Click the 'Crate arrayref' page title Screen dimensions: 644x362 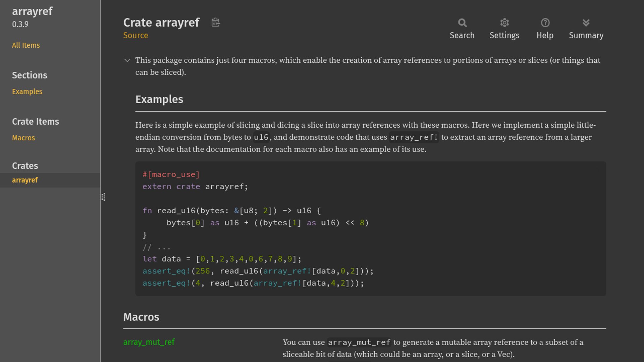(161, 22)
